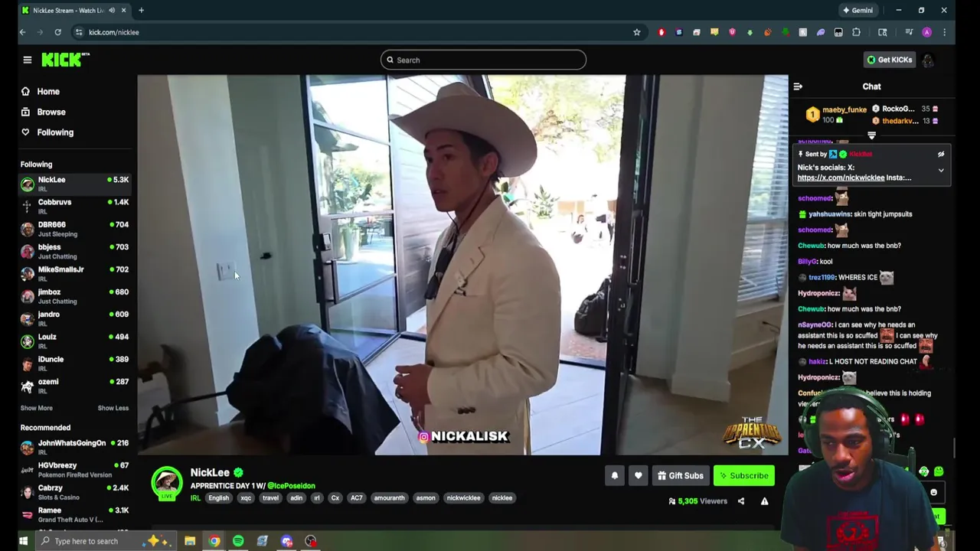Click the kick.com/nicklee address bar
The width and height of the screenshot is (980, 551).
click(360, 32)
